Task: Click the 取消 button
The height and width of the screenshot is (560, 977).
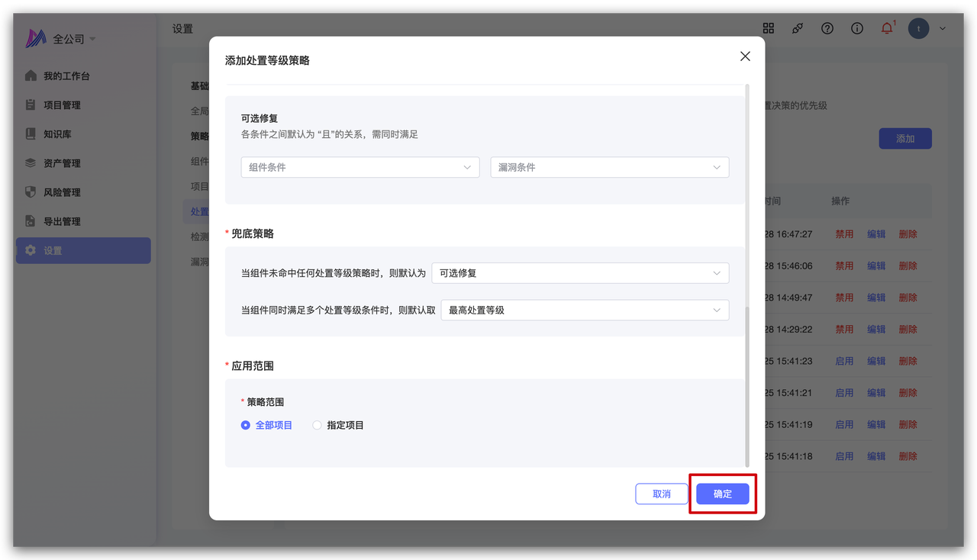Action: tap(661, 494)
